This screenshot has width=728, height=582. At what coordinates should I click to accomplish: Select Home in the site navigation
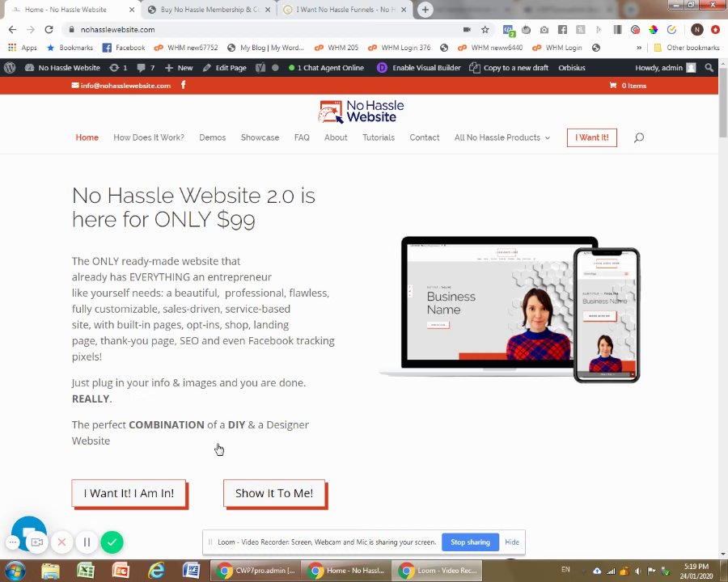[x=87, y=137]
